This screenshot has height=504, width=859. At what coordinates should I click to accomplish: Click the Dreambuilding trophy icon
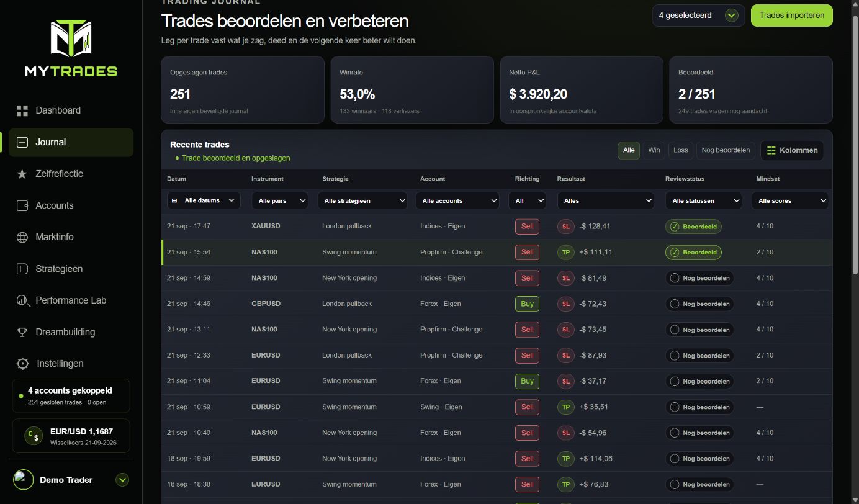(22, 332)
